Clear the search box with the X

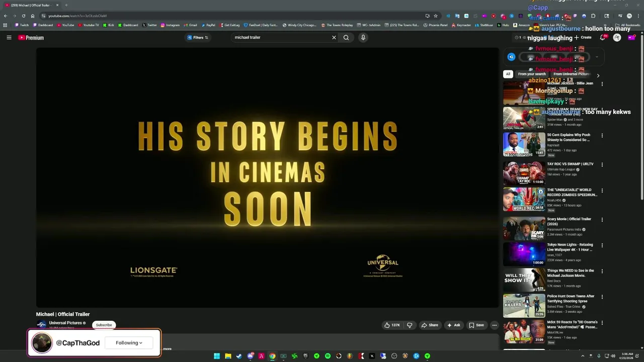[334, 37]
